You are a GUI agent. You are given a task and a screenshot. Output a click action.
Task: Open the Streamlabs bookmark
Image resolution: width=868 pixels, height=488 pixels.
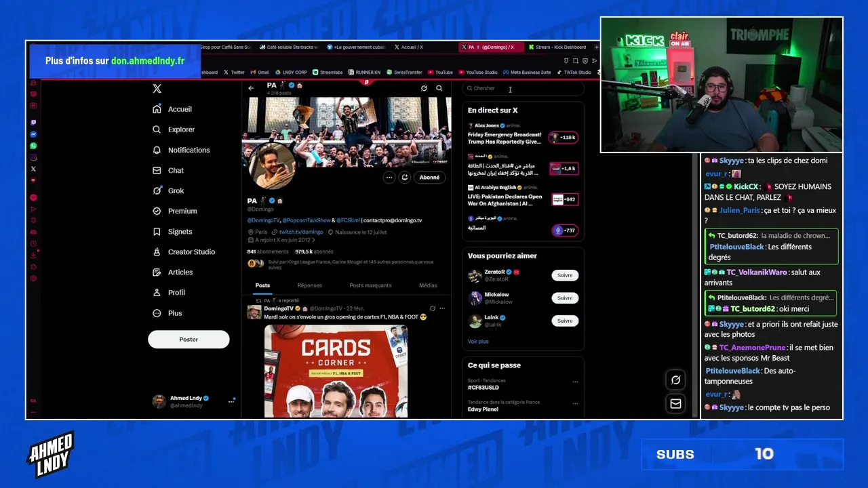328,73
